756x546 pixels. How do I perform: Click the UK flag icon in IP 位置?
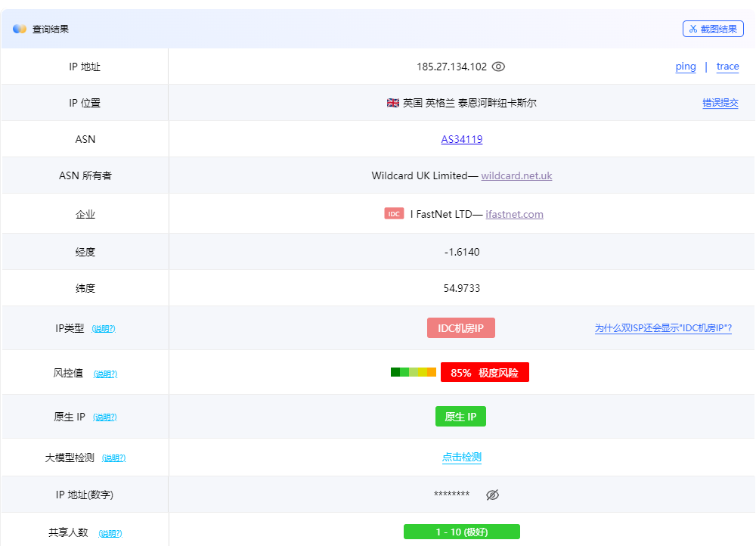pyautogui.click(x=392, y=103)
